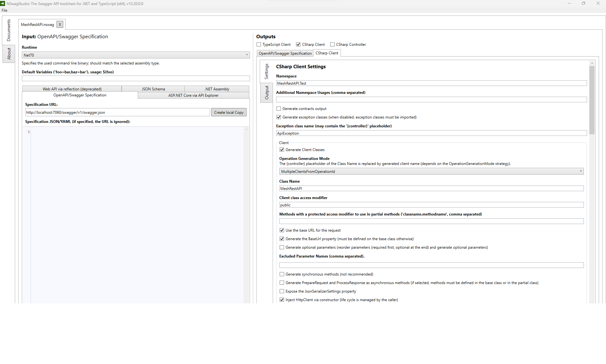Open the Operation Generation Mode dropdown
606x364 pixels.
click(x=581, y=171)
